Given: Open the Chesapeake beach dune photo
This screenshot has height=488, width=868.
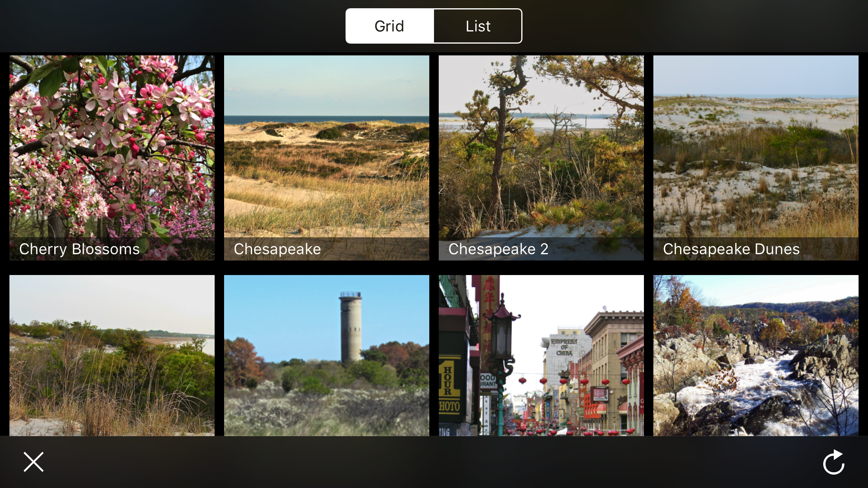Looking at the screenshot, I should (326, 149).
